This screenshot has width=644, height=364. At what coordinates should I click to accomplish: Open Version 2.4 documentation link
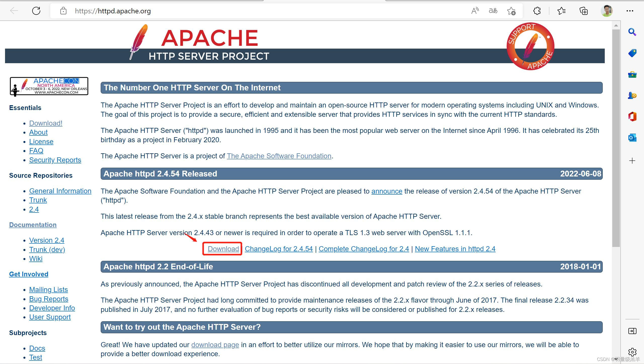pos(47,240)
